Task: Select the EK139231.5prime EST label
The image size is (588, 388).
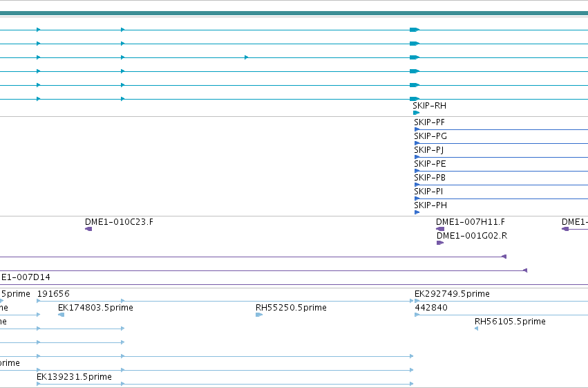Action: coord(74,377)
